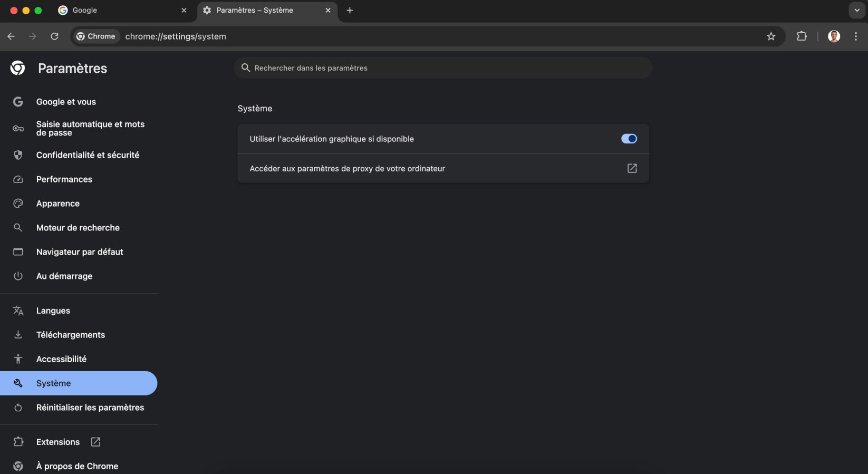Image resolution: width=868 pixels, height=474 pixels.
Task: Click the Google G sidebar icon
Action: [18, 102]
